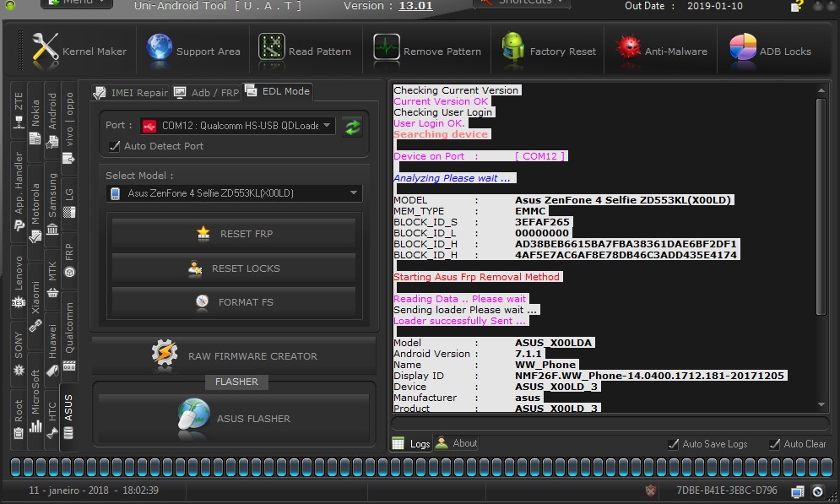Click the date and time in status bar
This screenshot has width=840, height=504.
click(94, 490)
